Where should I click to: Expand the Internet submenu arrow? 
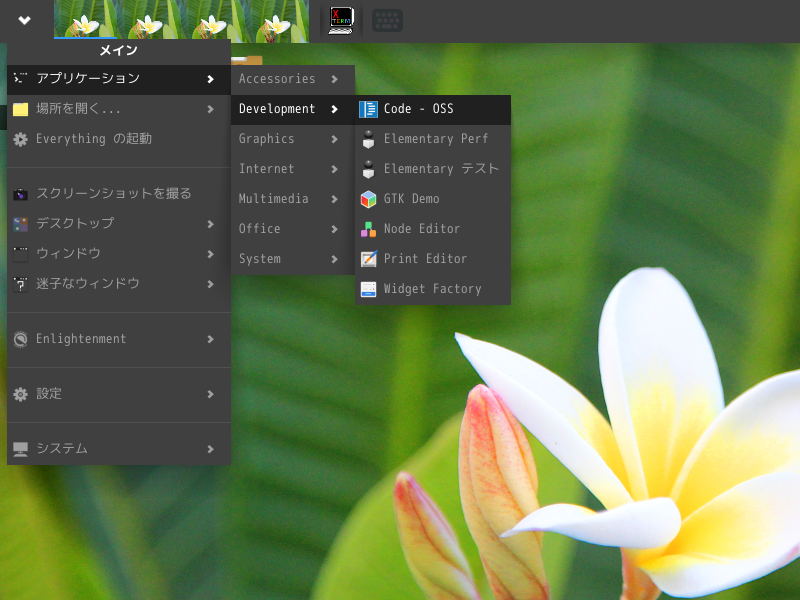[x=335, y=169]
